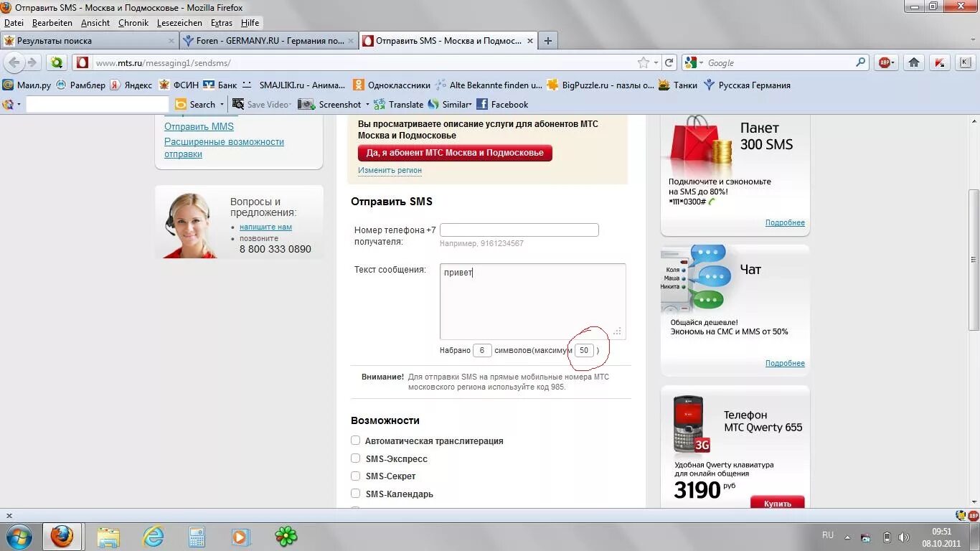Viewport: 980px width, 551px height.
Task: Open Яндекс bookmark
Action: (x=131, y=85)
